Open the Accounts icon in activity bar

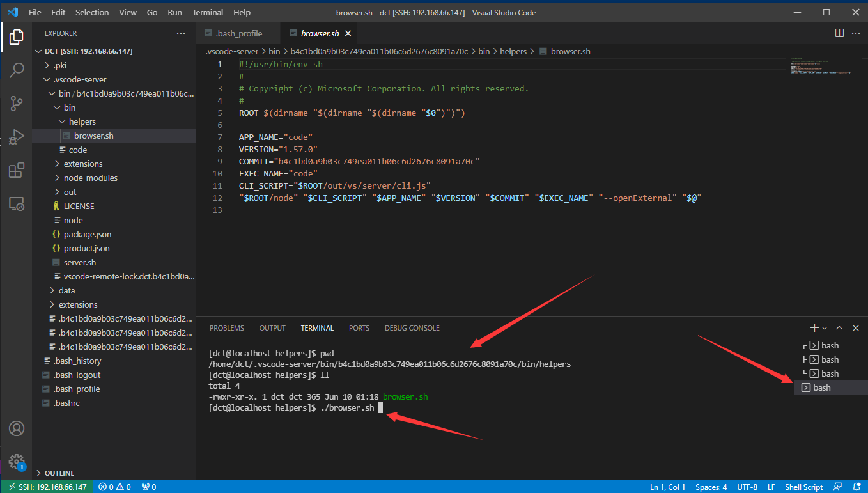tap(16, 428)
